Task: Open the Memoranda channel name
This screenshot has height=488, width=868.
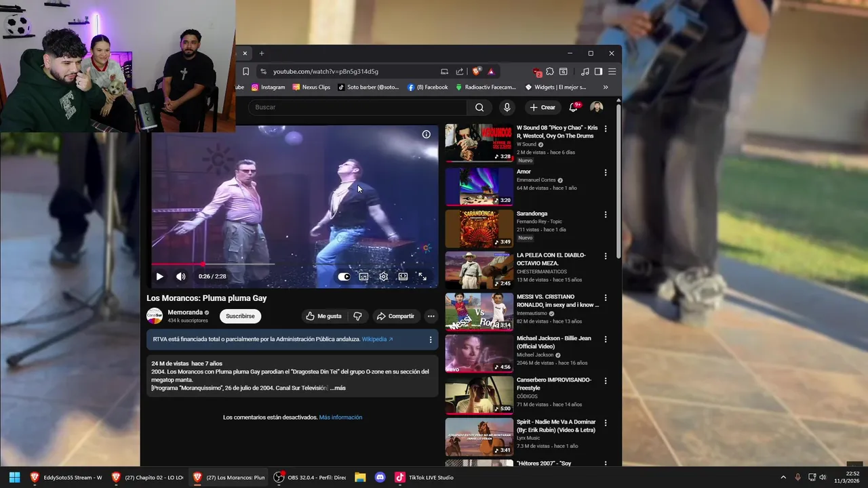Action: click(185, 312)
